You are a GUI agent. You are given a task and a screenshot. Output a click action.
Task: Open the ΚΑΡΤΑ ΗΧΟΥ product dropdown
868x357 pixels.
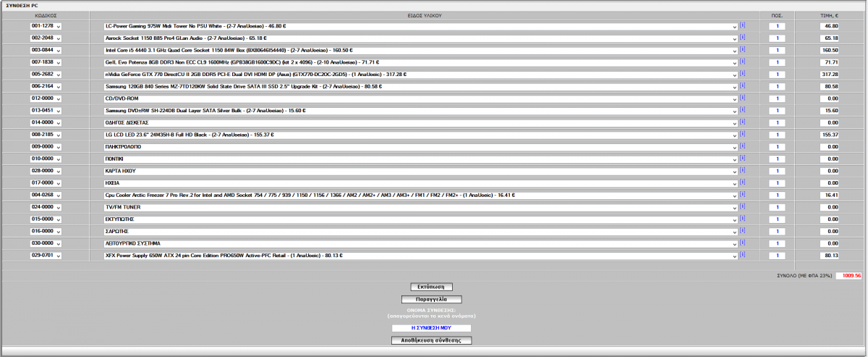[x=420, y=171]
